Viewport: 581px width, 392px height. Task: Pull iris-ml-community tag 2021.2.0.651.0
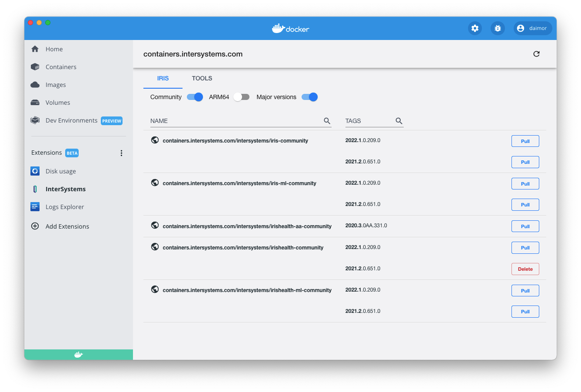525,205
